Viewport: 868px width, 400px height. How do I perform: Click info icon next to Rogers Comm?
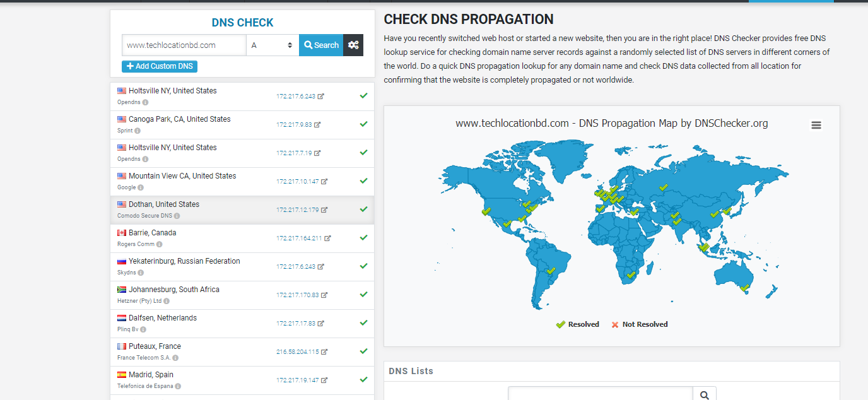coord(159,244)
